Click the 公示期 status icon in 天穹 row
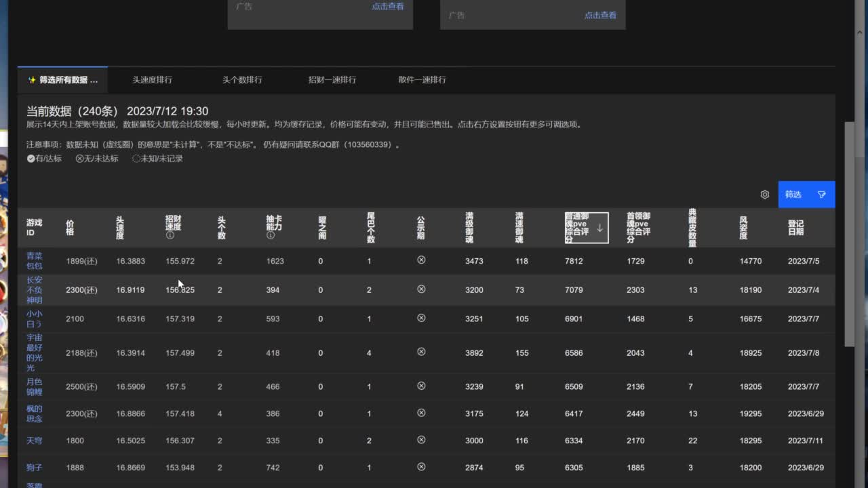Image resolution: width=868 pixels, height=488 pixels. click(x=421, y=440)
